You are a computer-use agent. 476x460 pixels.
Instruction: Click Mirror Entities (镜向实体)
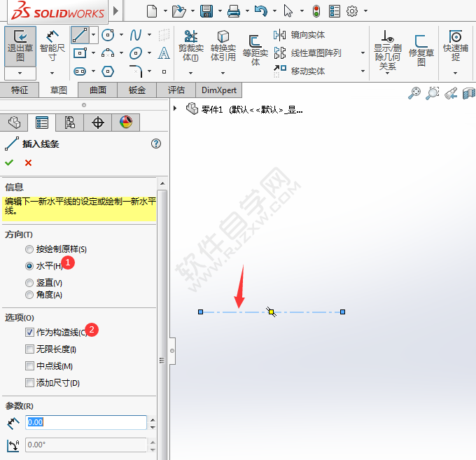[x=300, y=35]
